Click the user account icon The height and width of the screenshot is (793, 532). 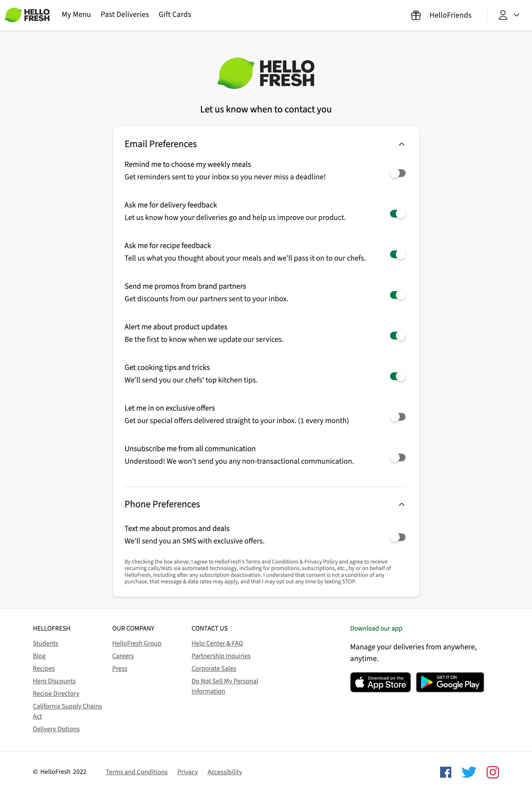pos(503,15)
